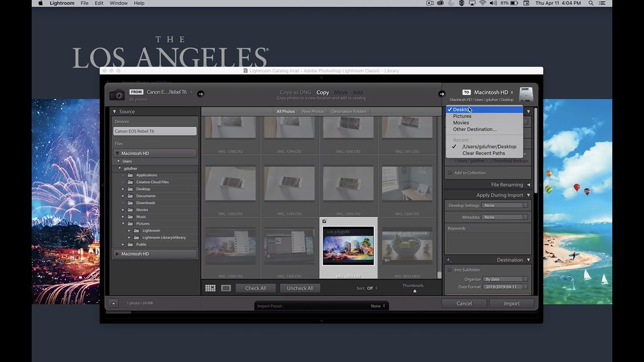The image size is (644, 362).
Task: Select the Downloads folder
Action: 145,203
